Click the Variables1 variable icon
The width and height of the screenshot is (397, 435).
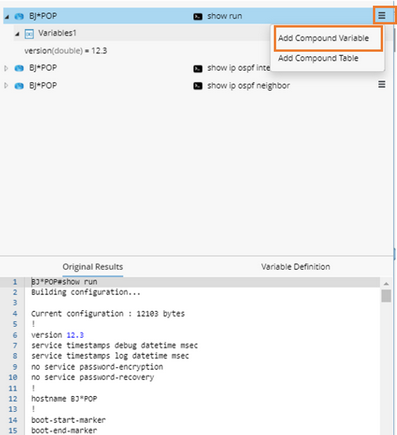29,34
